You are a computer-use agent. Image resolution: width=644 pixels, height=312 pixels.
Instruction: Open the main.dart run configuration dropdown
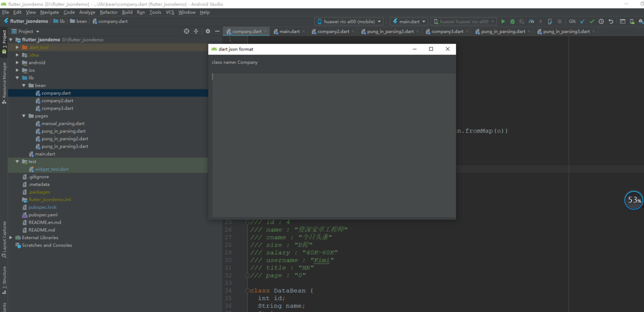point(409,22)
